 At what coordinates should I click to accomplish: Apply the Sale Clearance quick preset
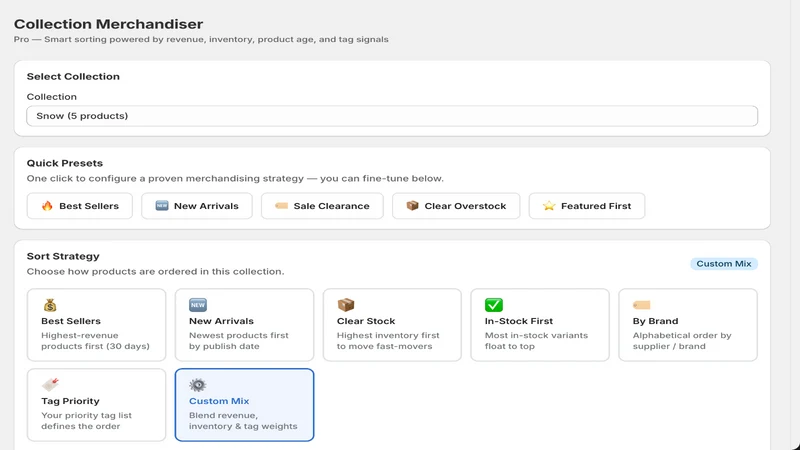click(322, 206)
